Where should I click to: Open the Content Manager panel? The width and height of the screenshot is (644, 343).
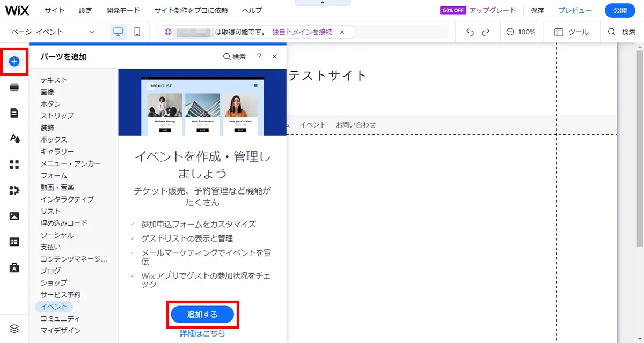click(14, 242)
